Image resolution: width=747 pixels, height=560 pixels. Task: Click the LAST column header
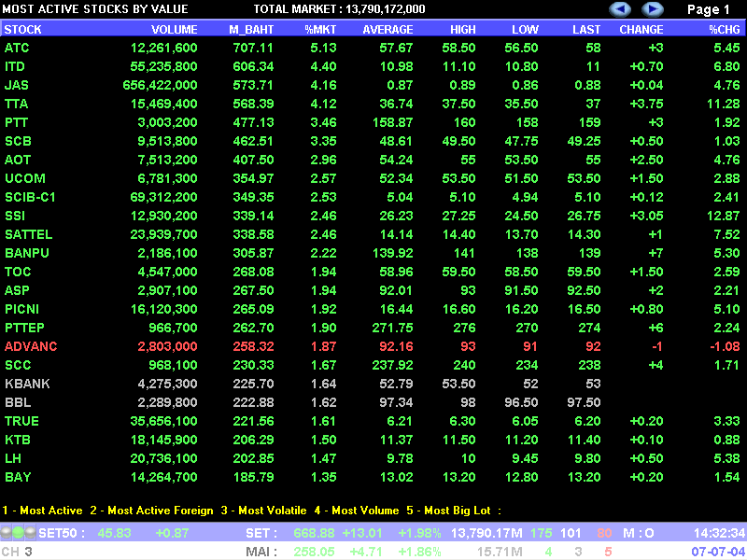pos(586,30)
